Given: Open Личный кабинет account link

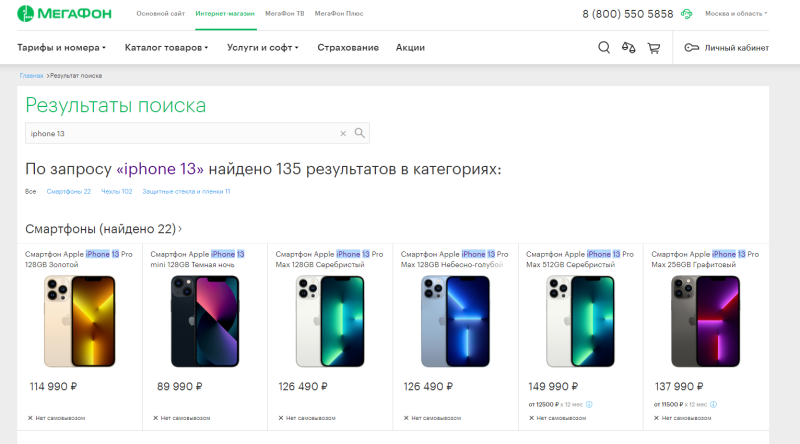Looking at the screenshot, I should (727, 47).
